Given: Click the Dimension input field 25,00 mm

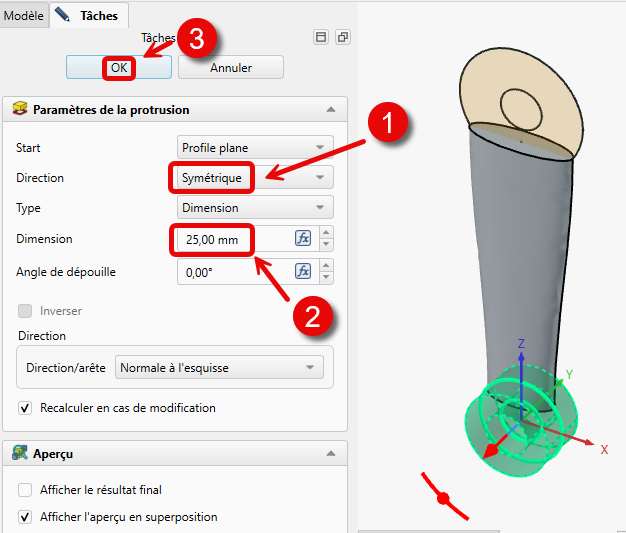Looking at the screenshot, I should 236,239.
